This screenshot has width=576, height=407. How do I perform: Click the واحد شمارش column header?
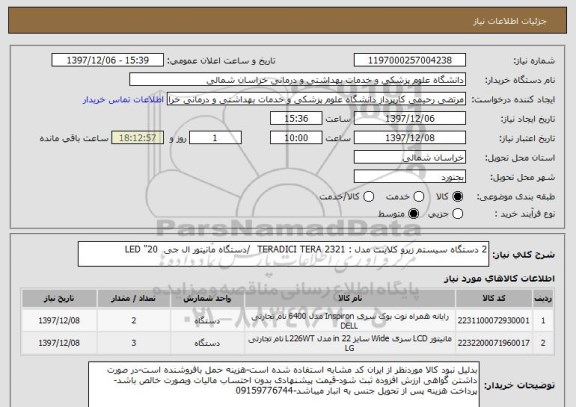pos(207,298)
